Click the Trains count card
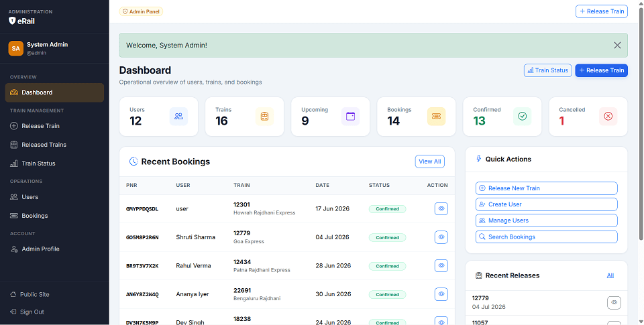This screenshot has height=325, width=644. point(244,117)
